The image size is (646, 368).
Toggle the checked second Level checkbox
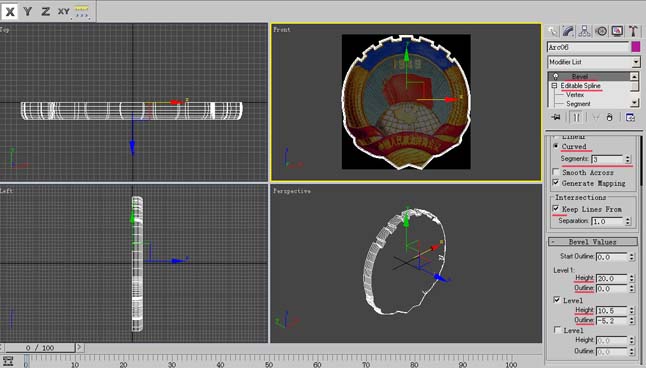557,300
